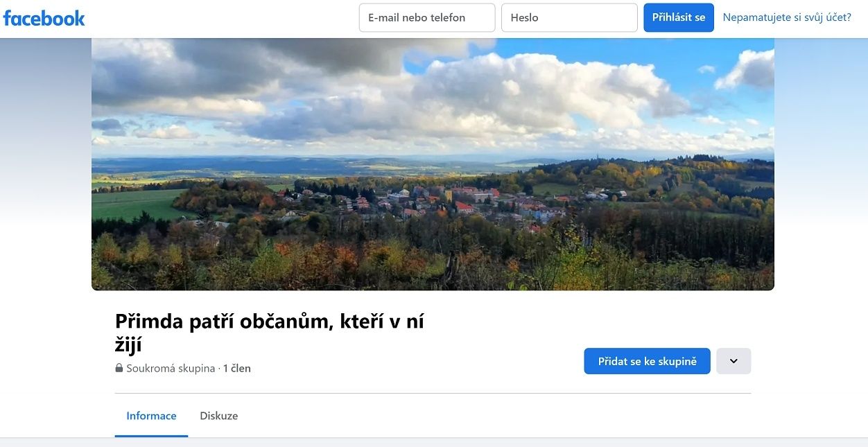Click into the Heslo password field

pos(569,18)
